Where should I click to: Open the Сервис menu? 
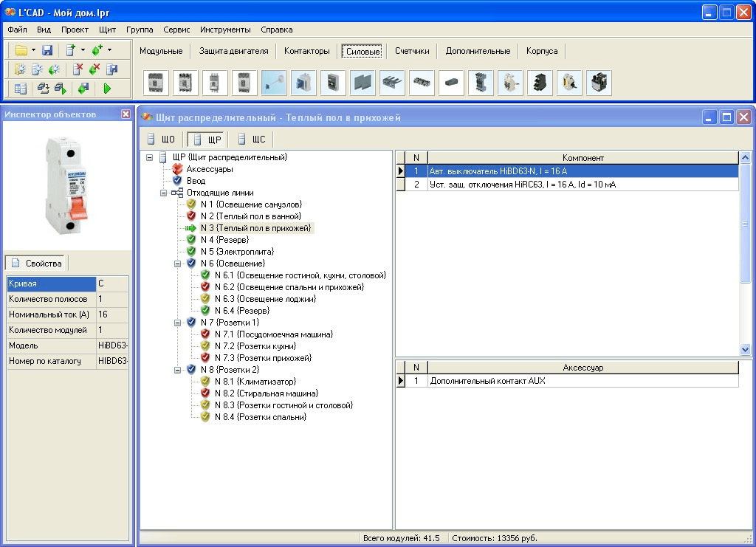click(x=176, y=30)
